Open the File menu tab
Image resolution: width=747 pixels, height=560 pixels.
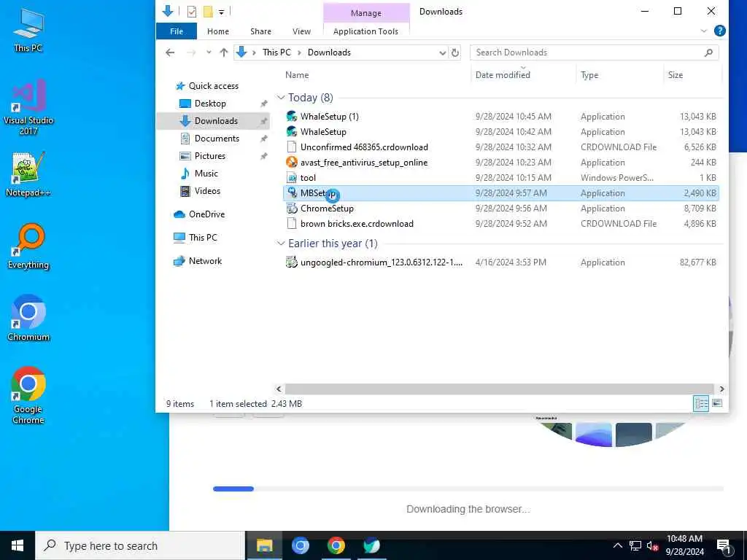pos(177,31)
